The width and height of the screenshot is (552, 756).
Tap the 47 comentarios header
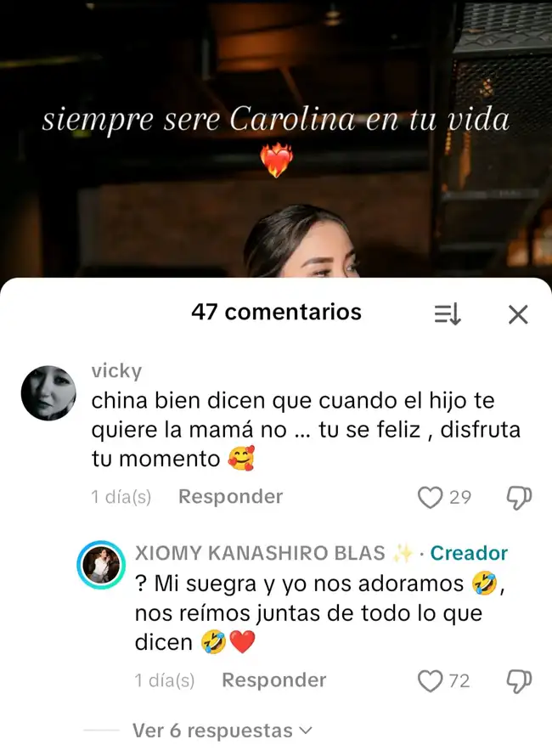pyautogui.click(x=276, y=312)
